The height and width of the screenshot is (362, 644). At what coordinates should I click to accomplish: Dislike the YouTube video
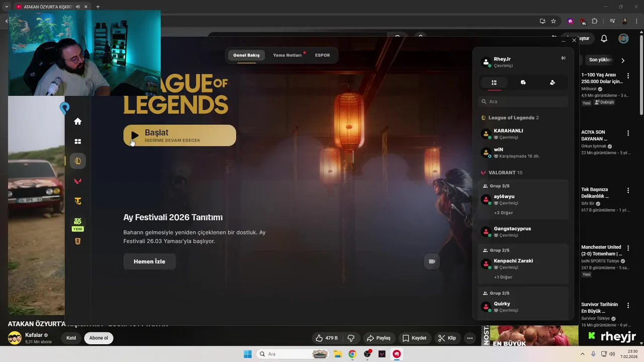coord(351,338)
